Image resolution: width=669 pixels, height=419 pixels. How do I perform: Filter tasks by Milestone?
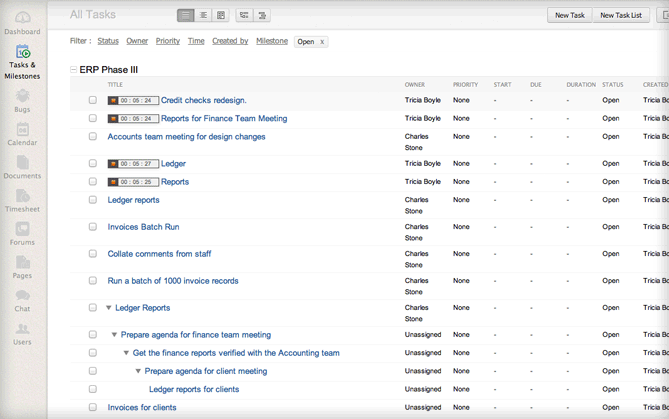coord(271,41)
